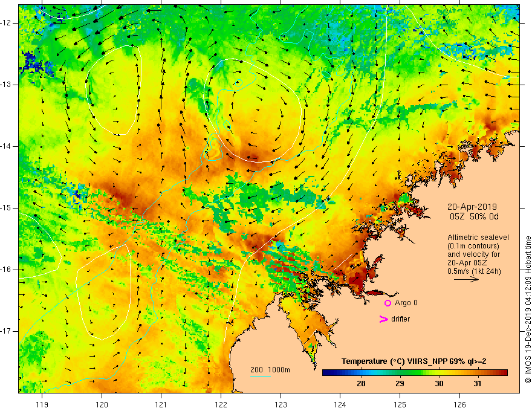Click longitude label 119
This screenshot has height=411, width=532.
pyautogui.click(x=42, y=404)
